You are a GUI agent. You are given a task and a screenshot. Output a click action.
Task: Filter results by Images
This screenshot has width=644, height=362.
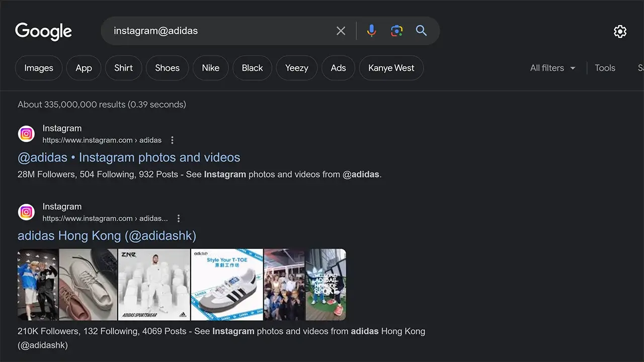click(39, 68)
